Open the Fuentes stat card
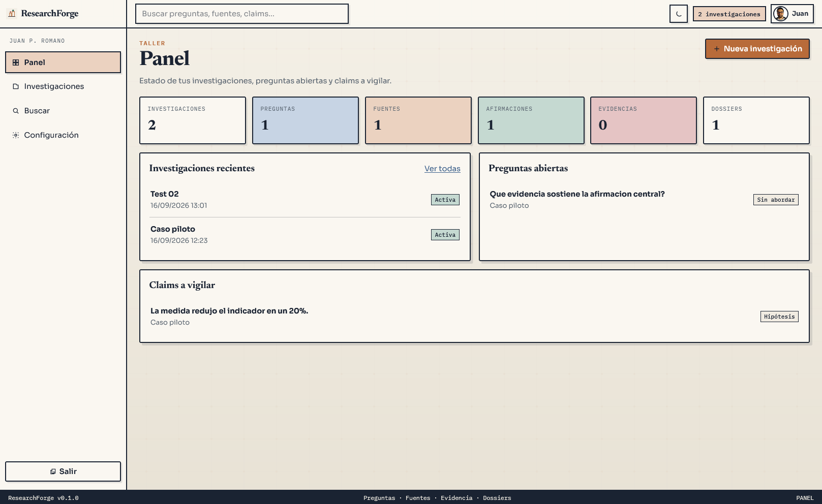Image resolution: width=822 pixels, height=504 pixels. (418, 120)
